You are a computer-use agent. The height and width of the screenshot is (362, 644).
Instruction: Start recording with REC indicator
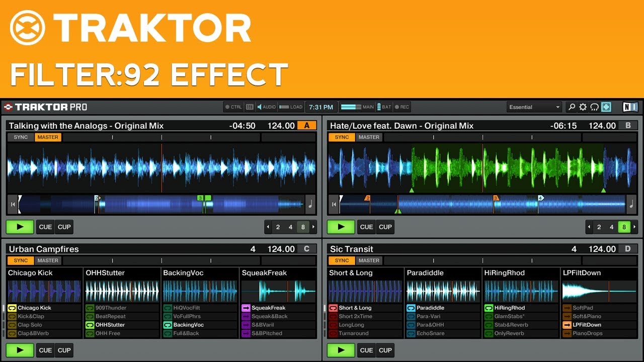coord(402,107)
